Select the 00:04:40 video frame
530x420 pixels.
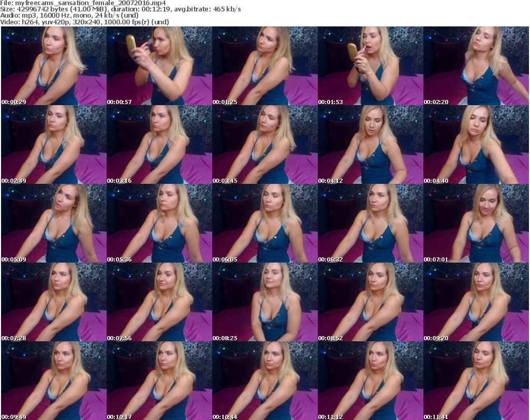[476, 144]
